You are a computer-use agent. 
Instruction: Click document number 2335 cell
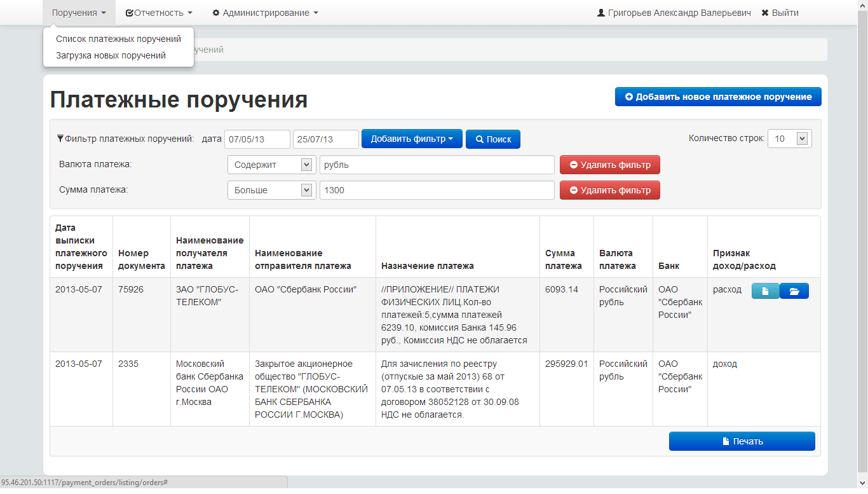[142, 389]
